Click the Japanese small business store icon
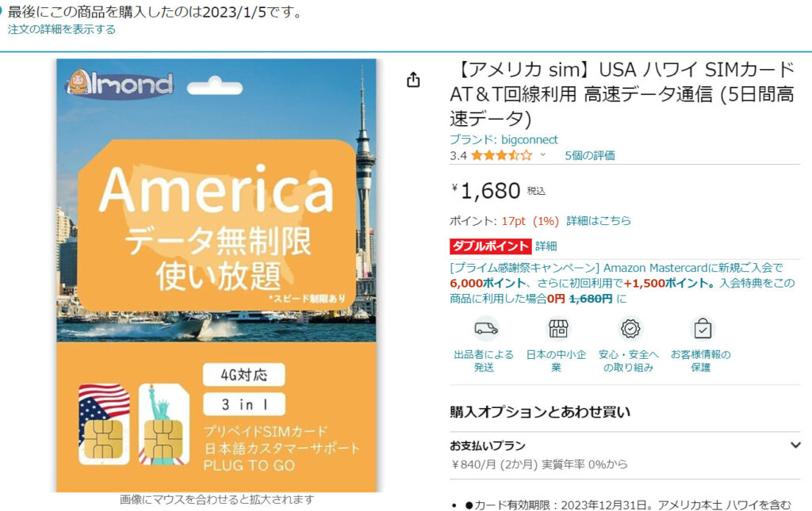Viewport: 812px width, 511px height. coord(557,329)
